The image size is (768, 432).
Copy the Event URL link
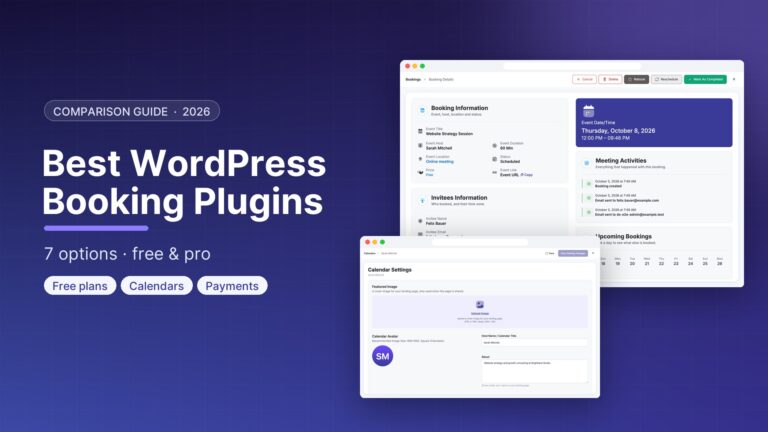pyautogui.click(x=527, y=175)
